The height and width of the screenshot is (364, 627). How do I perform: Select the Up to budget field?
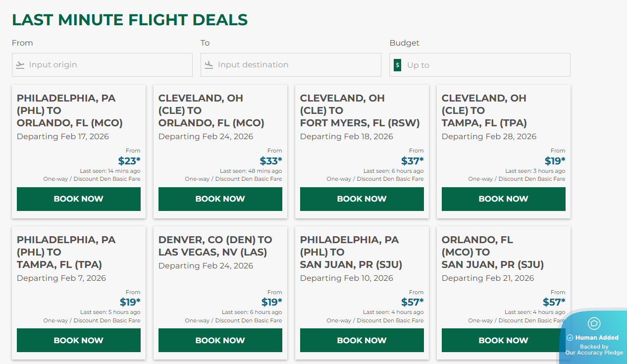pyautogui.click(x=485, y=65)
